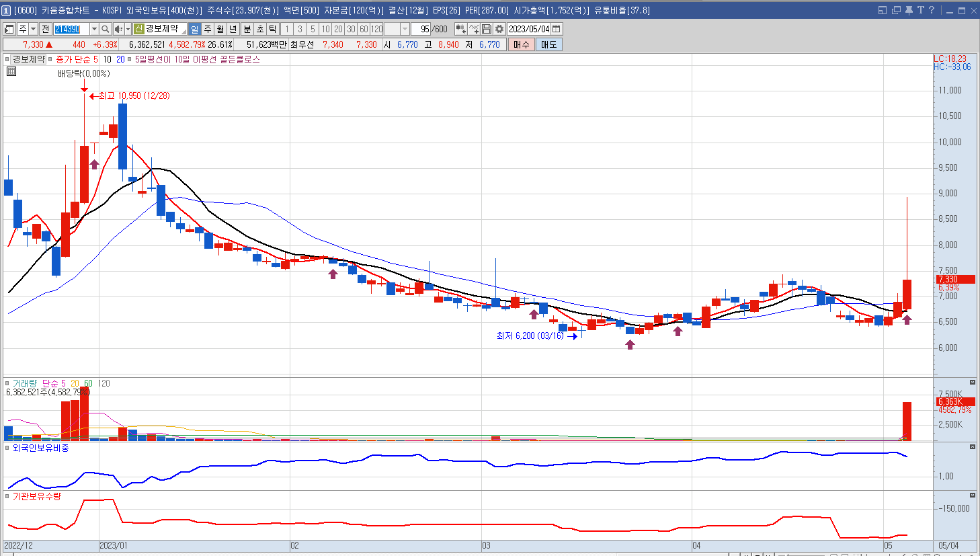Image resolution: width=980 pixels, height=556 pixels.
Task: Select the 120 interval preset button
Action: (376, 29)
